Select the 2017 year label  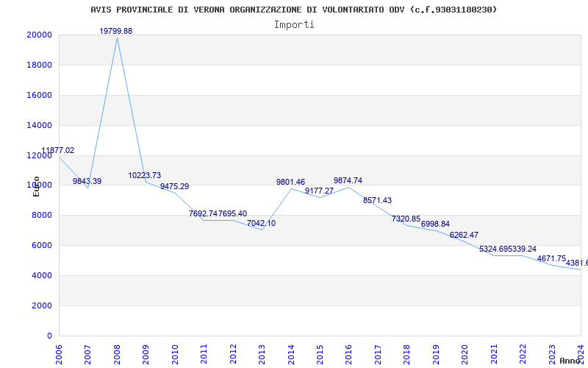(x=378, y=354)
